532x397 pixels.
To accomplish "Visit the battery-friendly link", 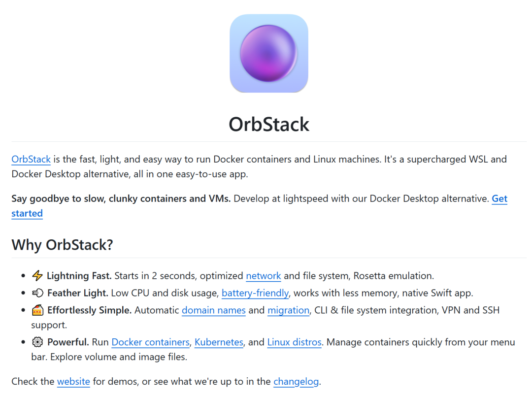I will pyautogui.click(x=255, y=293).
